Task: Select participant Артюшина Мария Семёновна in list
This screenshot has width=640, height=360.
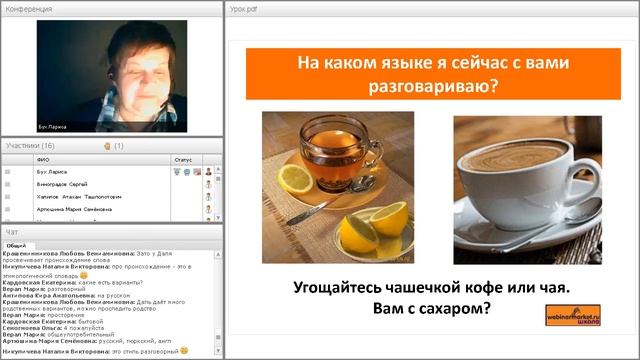Action: (x=74, y=209)
